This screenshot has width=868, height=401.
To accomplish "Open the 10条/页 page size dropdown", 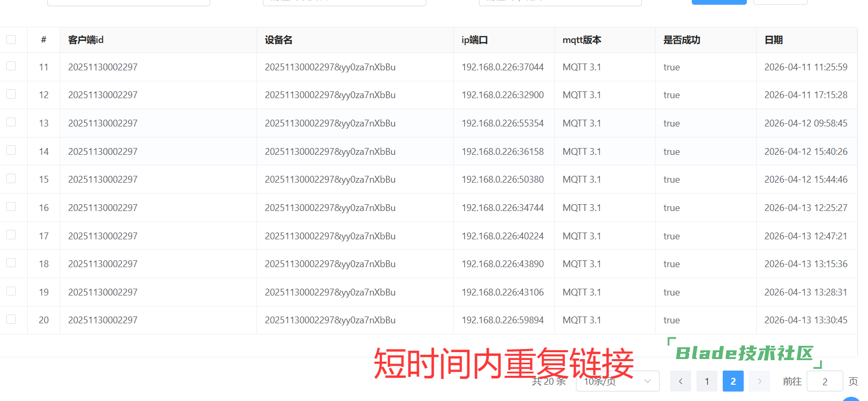I will point(617,381).
